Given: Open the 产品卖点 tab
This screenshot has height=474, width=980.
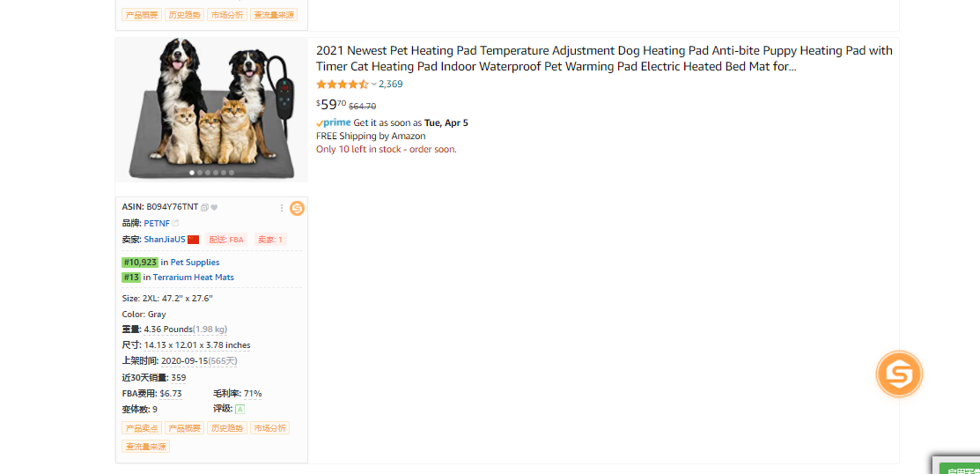Looking at the screenshot, I should (142, 428).
